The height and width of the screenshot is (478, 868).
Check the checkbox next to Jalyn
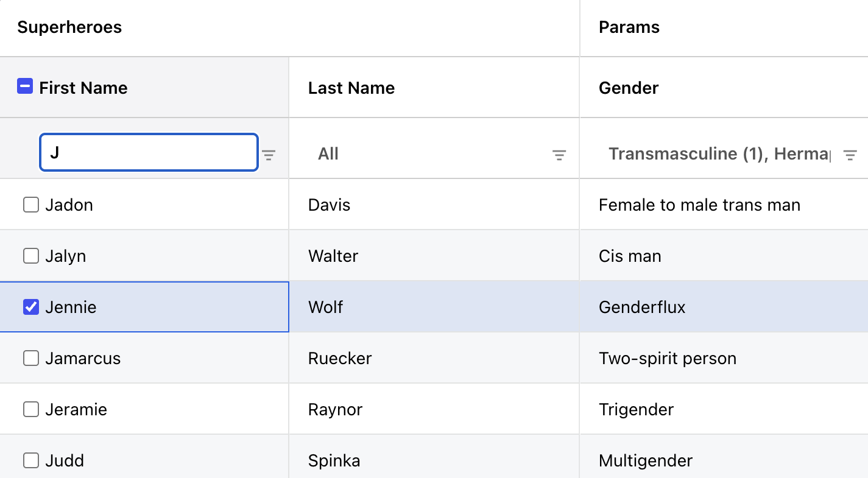click(30, 256)
